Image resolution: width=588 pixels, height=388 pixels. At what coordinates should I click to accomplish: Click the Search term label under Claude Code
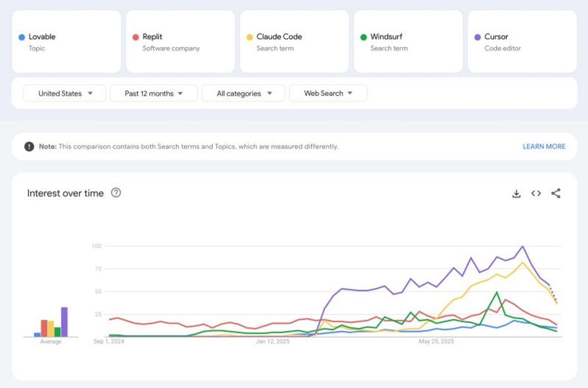275,48
